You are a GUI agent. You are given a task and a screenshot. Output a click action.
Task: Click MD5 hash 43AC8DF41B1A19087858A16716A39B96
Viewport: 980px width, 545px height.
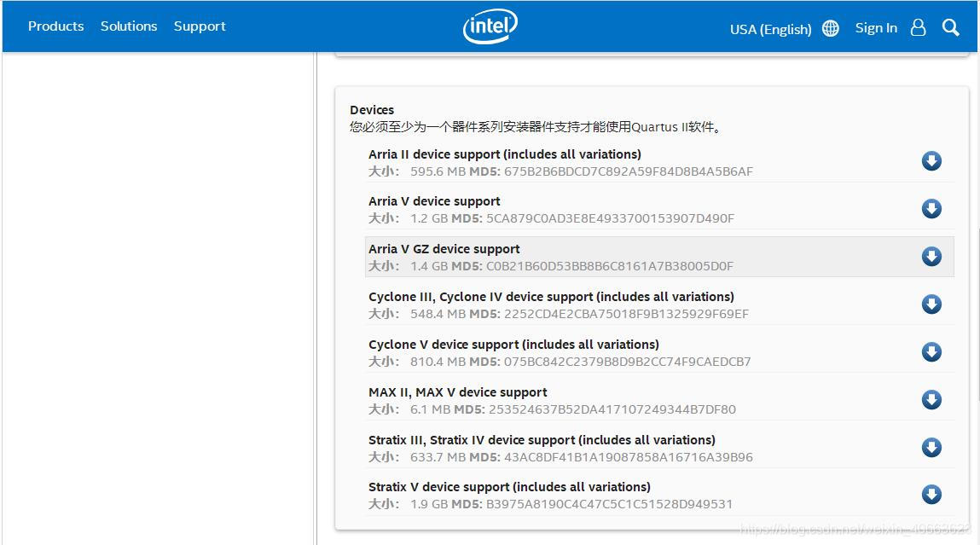628,457
